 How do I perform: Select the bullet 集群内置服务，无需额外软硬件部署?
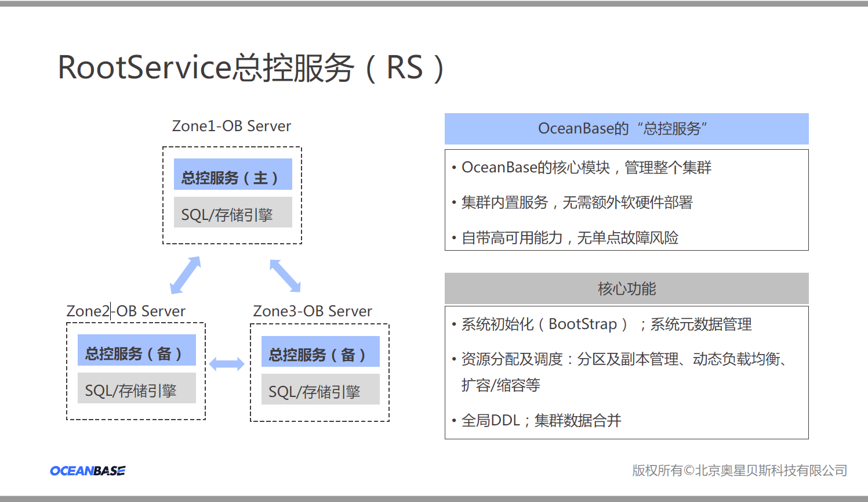pyautogui.click(x=576, y=203)
